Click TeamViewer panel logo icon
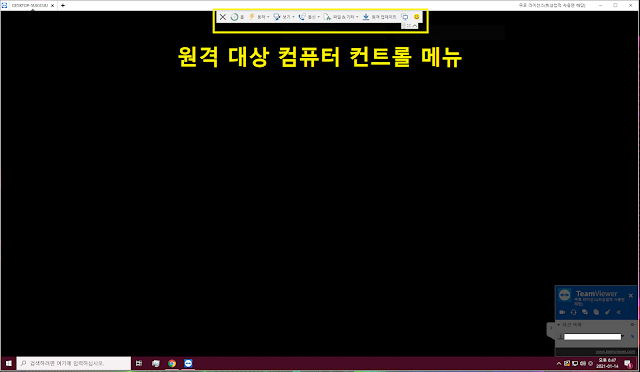640x372 pixels. tap(565, 295)
